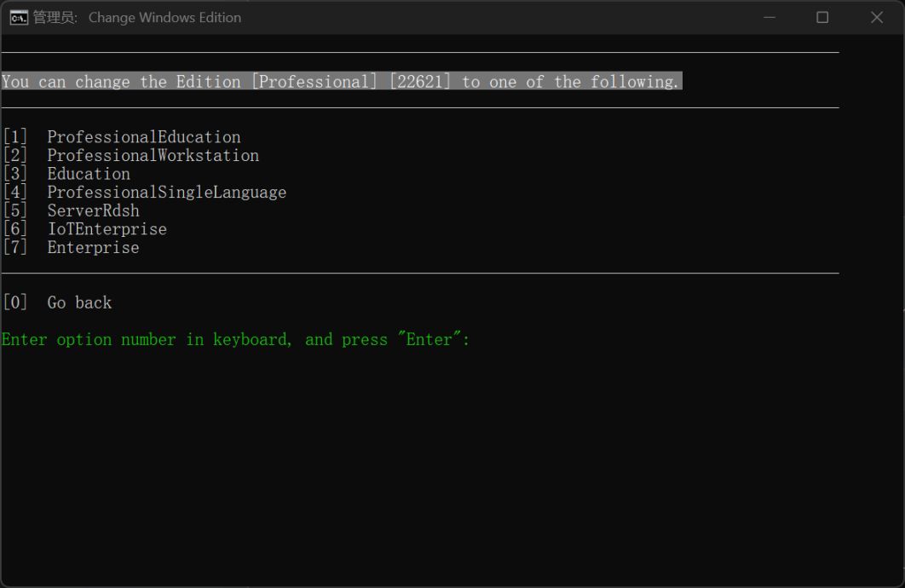Click the [7] bracket number
The width and height of the screenshot is (905, 588).
(x=15, y=248)
